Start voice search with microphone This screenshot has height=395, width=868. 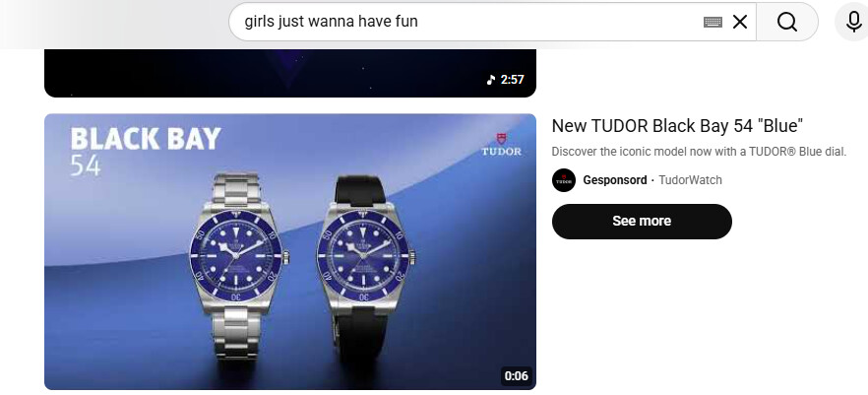(852, 22)
